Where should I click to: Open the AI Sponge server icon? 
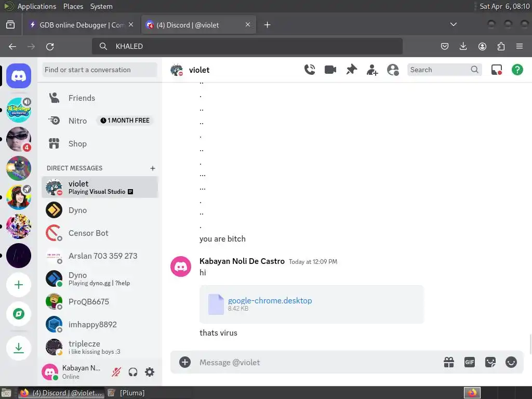(19, 110)
